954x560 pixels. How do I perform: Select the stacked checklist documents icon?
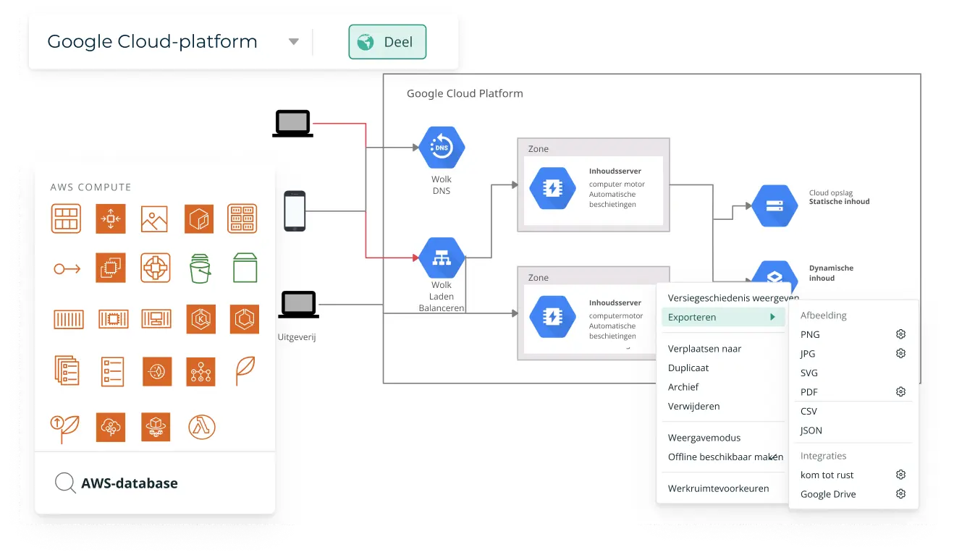point(67,370)
